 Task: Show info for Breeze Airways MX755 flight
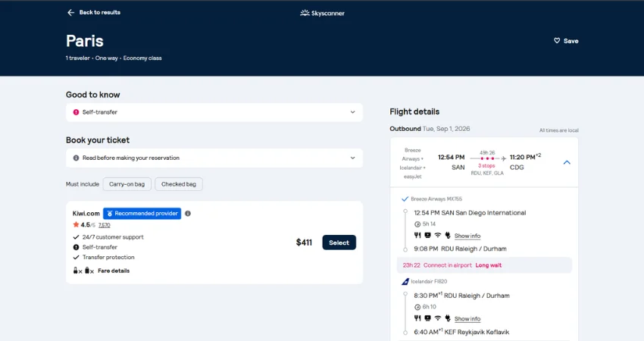[x=467, y=236]
